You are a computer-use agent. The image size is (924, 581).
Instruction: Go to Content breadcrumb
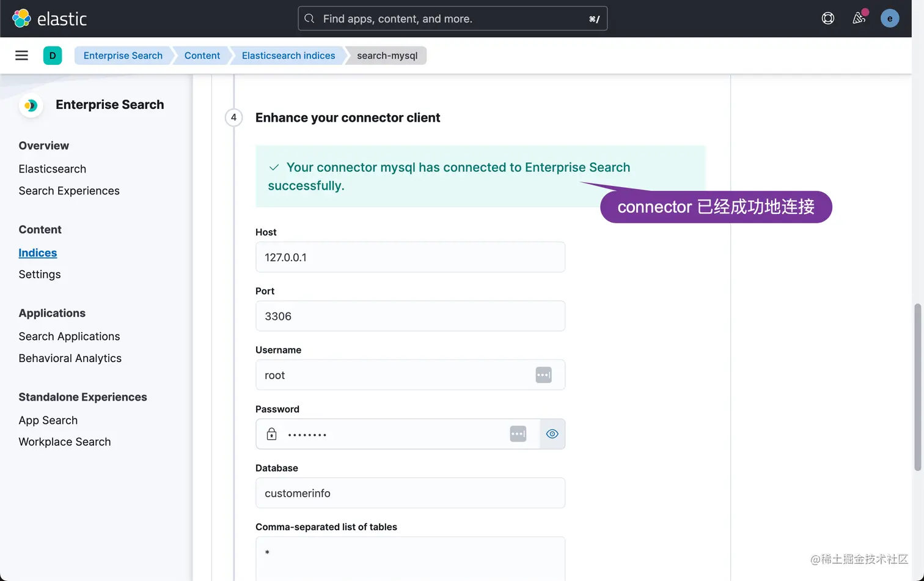[x=202, y=56]
